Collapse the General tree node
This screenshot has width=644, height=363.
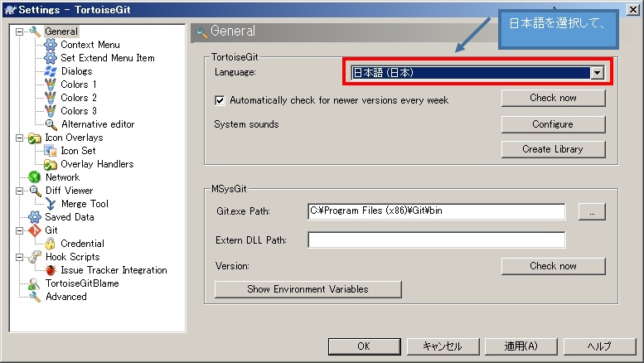(x=19, y=31)
